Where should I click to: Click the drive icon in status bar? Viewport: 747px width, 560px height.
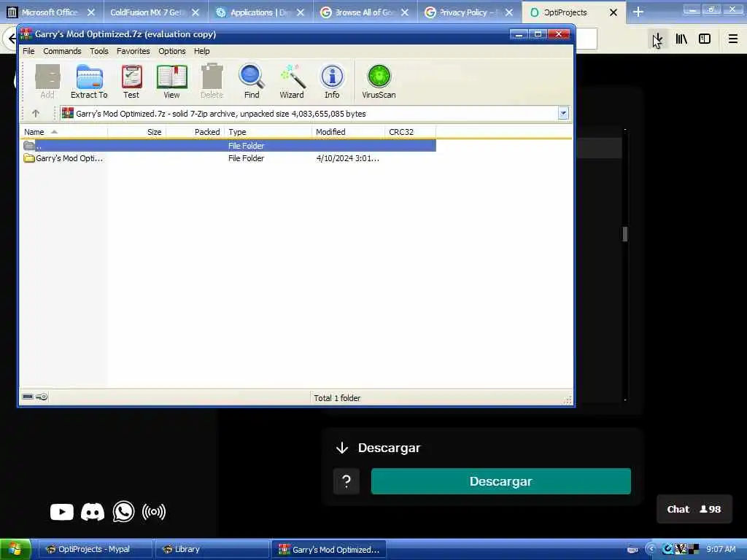coord(28,397)
